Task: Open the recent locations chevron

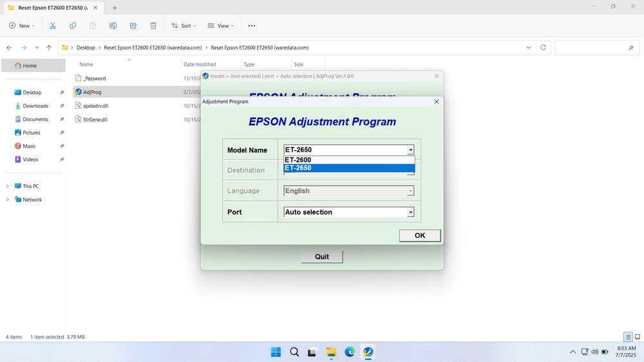Action: (37, 48)
